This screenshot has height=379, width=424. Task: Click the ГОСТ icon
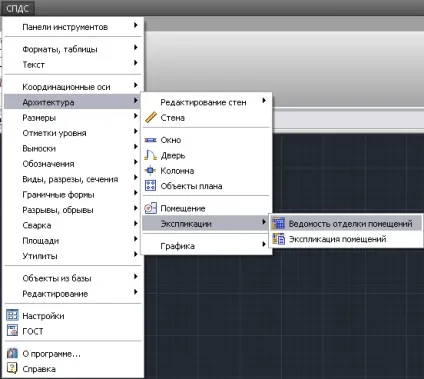12,331
